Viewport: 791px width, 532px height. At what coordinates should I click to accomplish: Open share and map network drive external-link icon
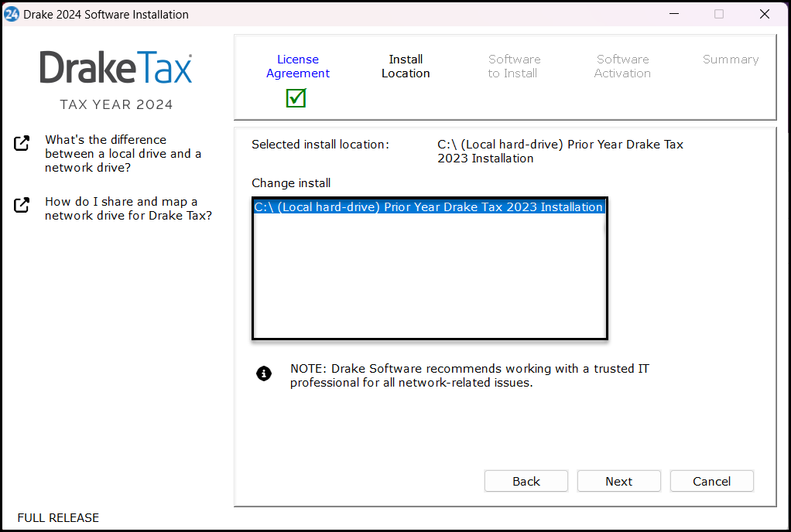point(22,205)
